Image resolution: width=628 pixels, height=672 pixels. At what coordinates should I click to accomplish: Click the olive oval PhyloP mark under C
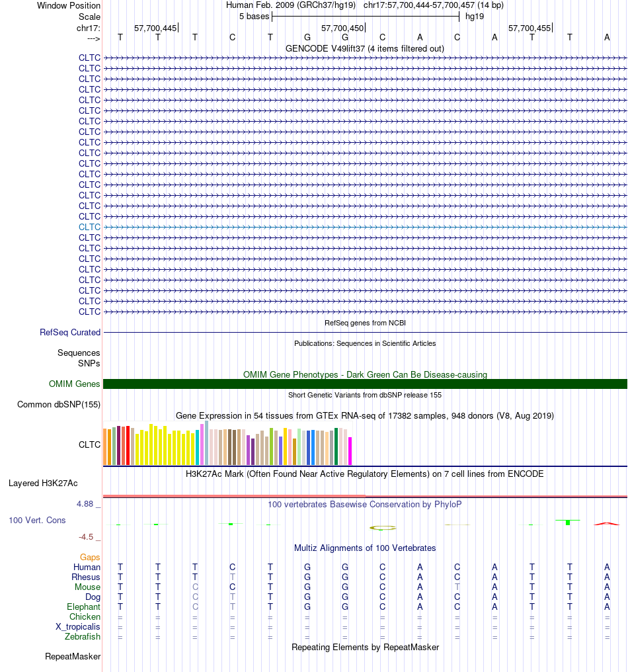click(x=383, y=528)
